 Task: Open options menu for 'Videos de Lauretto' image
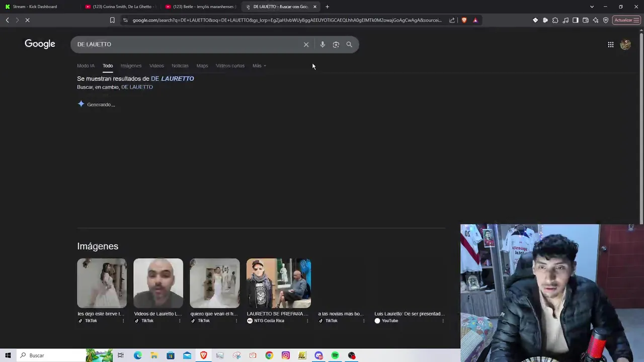click(x=180, y=321)
